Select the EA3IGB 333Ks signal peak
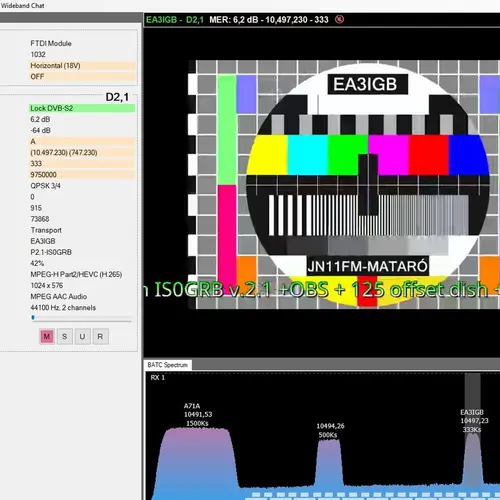Viewport: 500px width, 500px height. coord(473,460)
